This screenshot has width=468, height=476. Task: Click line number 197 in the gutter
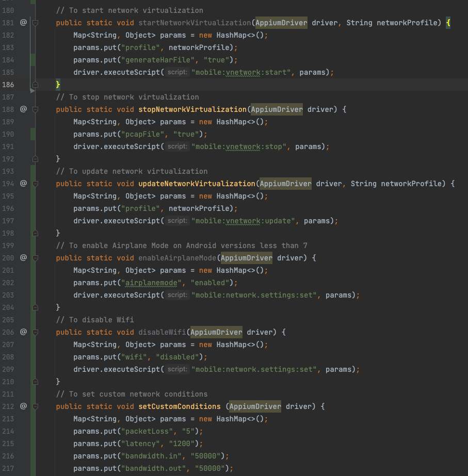coord(8,221)
